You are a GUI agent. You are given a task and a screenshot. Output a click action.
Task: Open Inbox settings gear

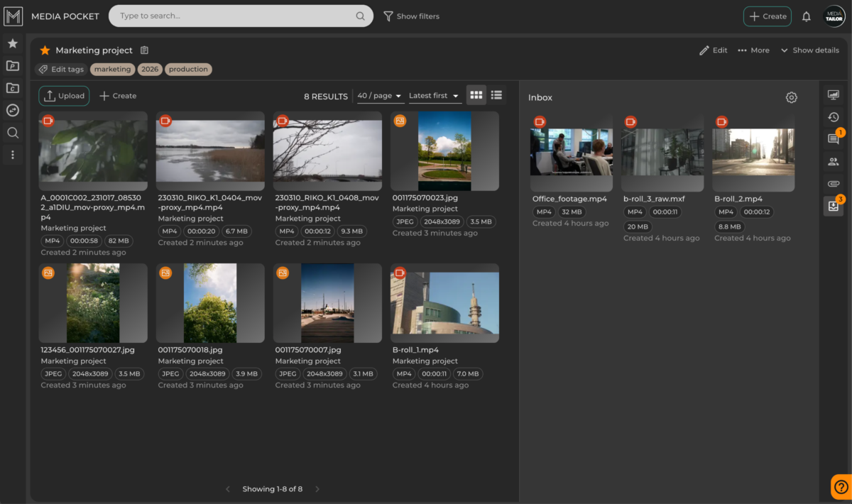pos(792,97)
